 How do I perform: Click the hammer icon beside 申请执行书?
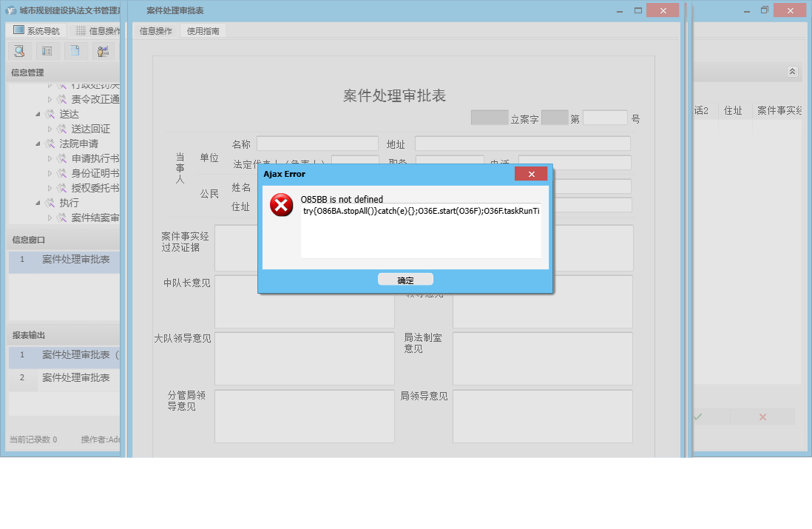(61, 158)
